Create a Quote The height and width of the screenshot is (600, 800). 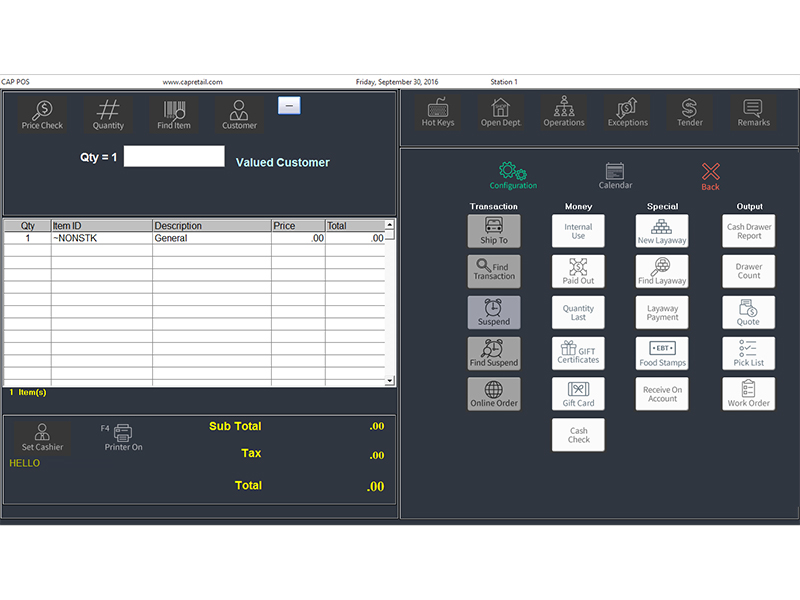(x=748, y=312)
